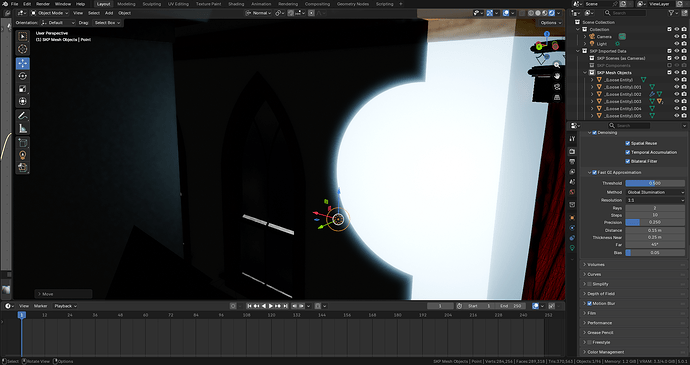Screen dimensions: 690x365
Task: Open the Orientation Default dropdown
Action: 58,22
